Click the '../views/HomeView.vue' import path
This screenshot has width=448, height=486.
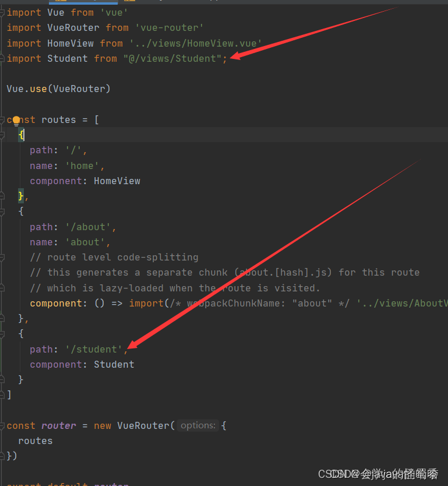pos(196,43)
